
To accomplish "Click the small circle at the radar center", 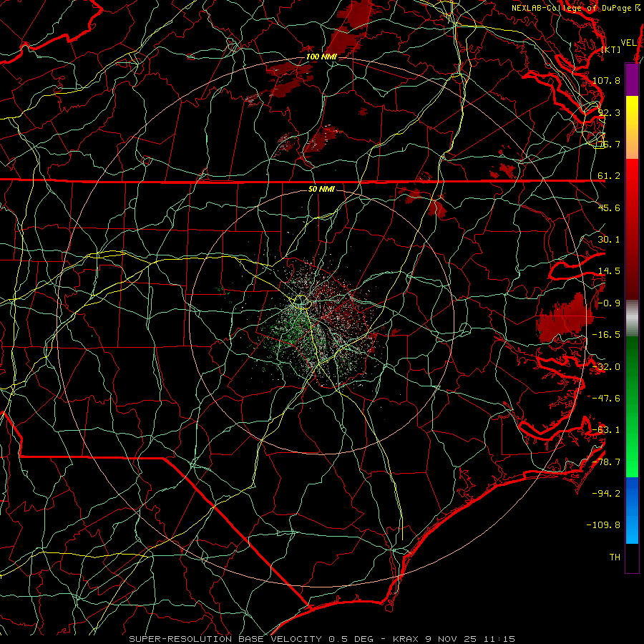I will (x=301, y=303).
